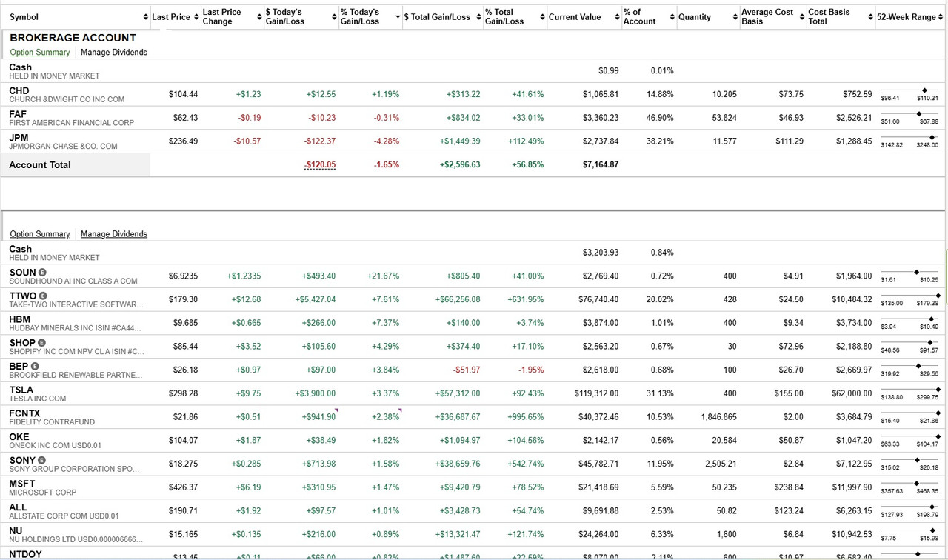
Task: Click MSFT's $238.84 average cost basis
Action: tap(789, 487)
